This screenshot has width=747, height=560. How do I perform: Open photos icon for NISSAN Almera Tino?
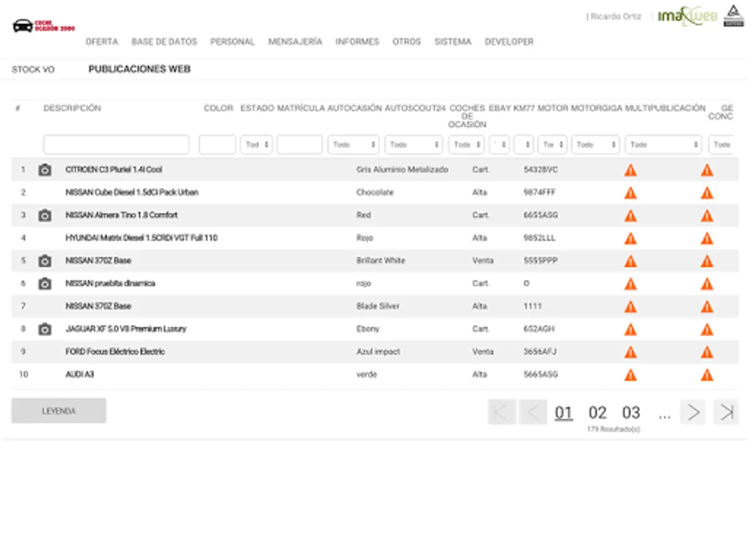45,215
